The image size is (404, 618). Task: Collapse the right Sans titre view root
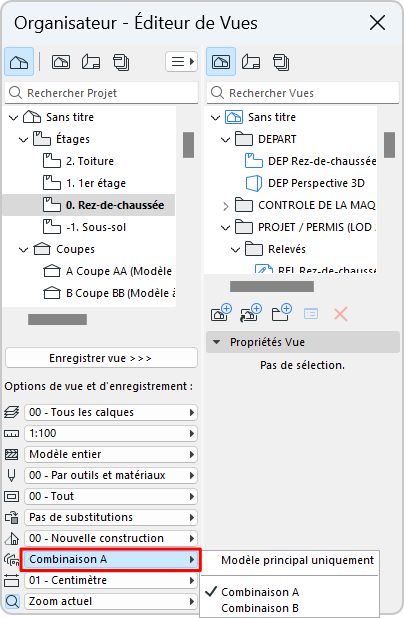click(216, 117)
